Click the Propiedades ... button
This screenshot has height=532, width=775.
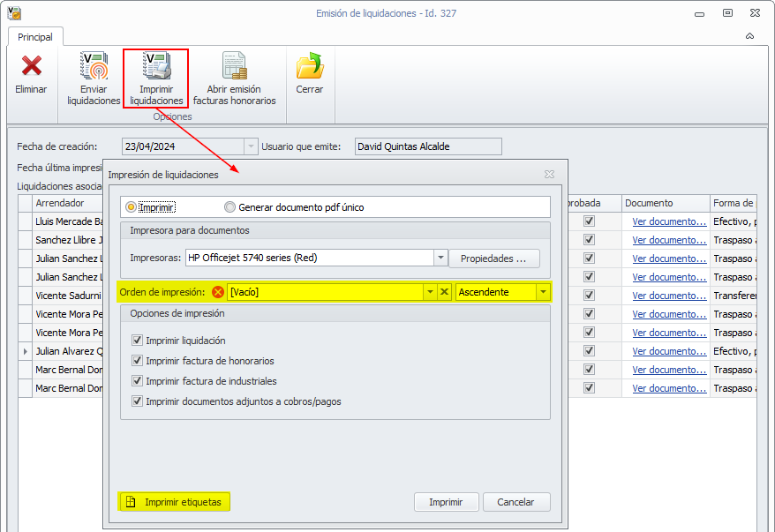(x=493, y=259)
